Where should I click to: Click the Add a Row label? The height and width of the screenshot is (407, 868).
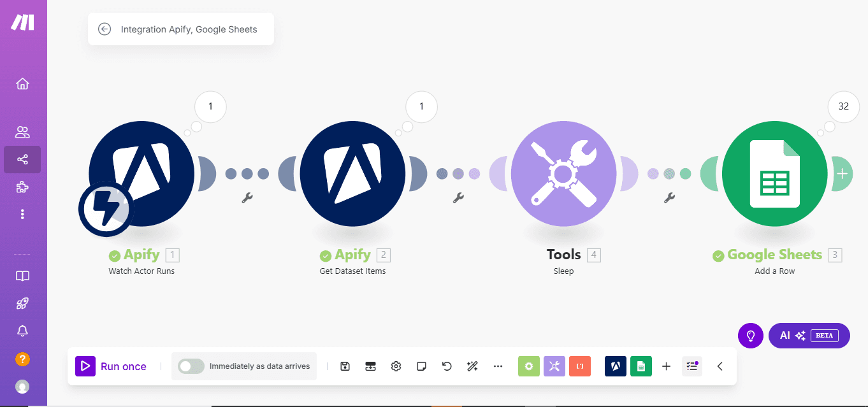[775, 271]
